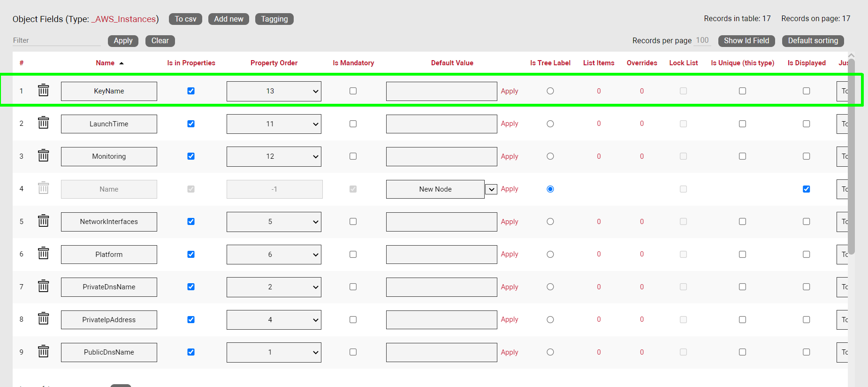Delete the Platform field row
868x387 pixels.
[43, 254]
